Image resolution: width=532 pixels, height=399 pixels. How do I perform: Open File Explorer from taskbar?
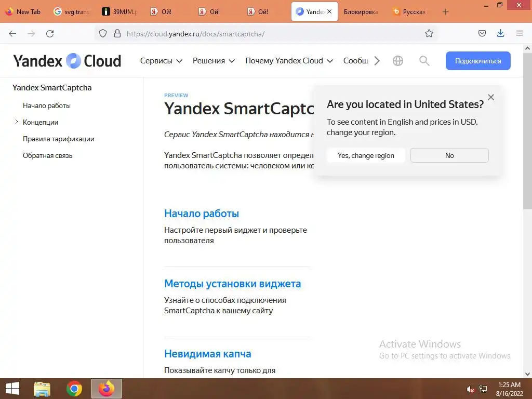42,389
